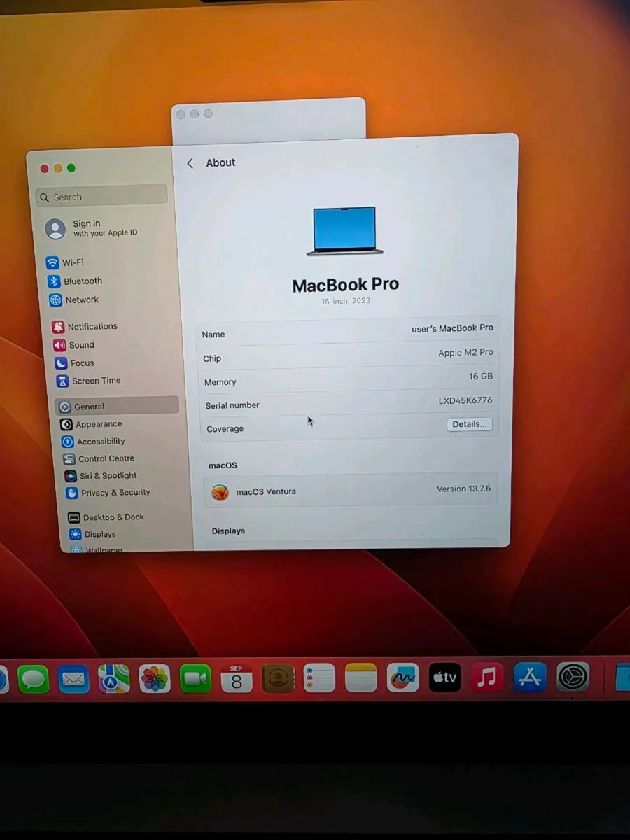Open Freeform from the Dock

point(402,678)
